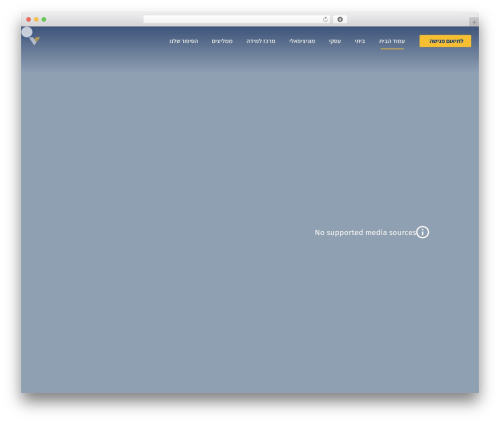Open the עמוד הבית nav item
The height and width of the screenshot is (423, 500).
click(x=392, y=41)
